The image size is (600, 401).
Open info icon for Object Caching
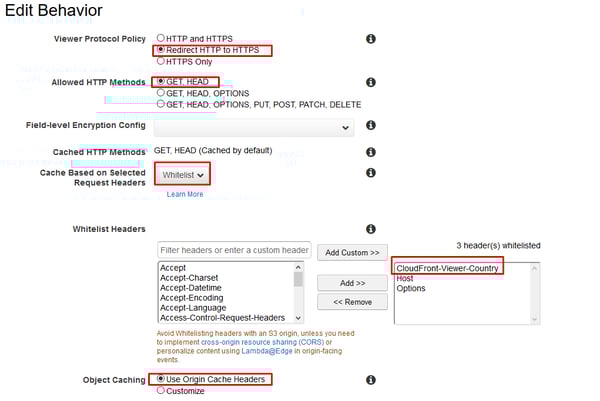(x=370, y=380)
